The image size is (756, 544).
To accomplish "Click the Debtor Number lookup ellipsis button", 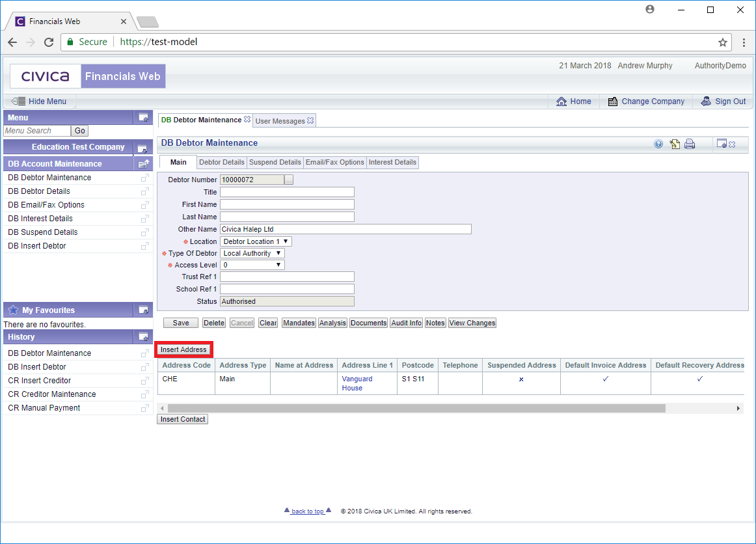I will [289, 180].
